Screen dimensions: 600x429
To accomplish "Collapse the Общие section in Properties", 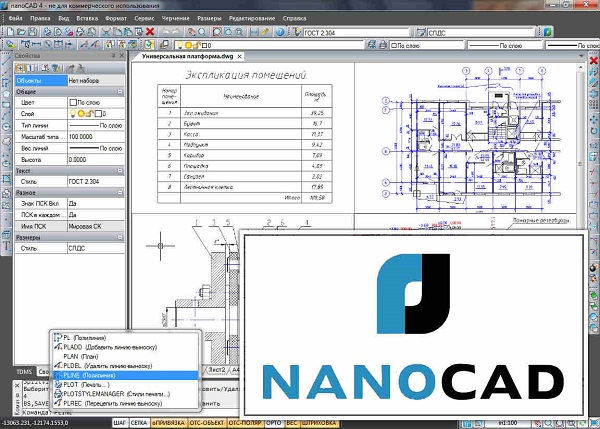I will click(120, 92).
